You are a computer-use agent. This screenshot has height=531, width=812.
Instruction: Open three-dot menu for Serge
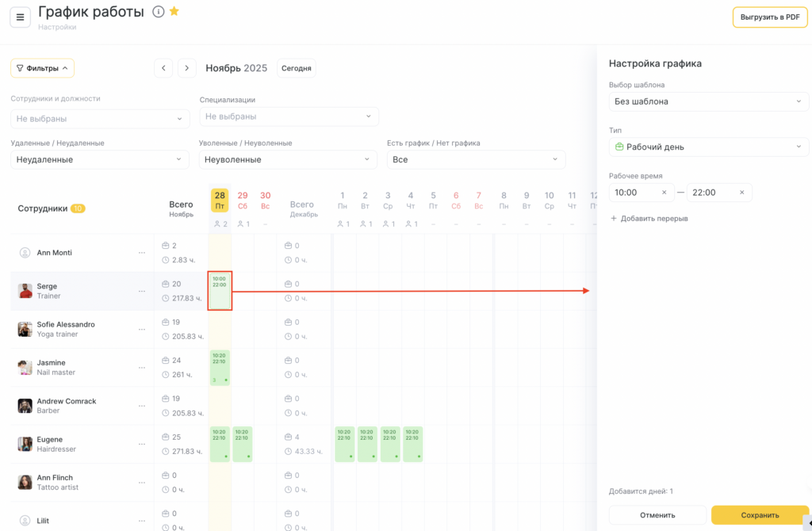click(142, 291)
